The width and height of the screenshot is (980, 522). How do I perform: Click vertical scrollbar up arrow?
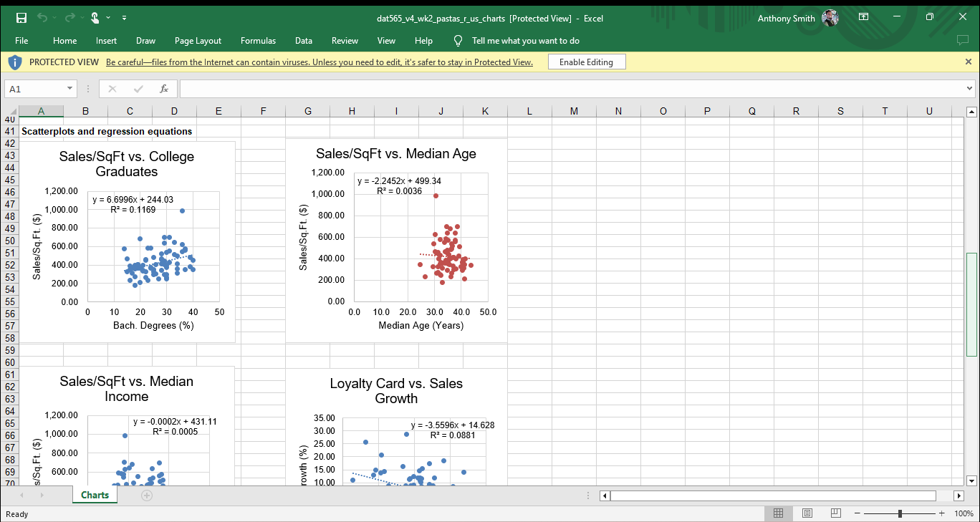[x=971, y=111]
